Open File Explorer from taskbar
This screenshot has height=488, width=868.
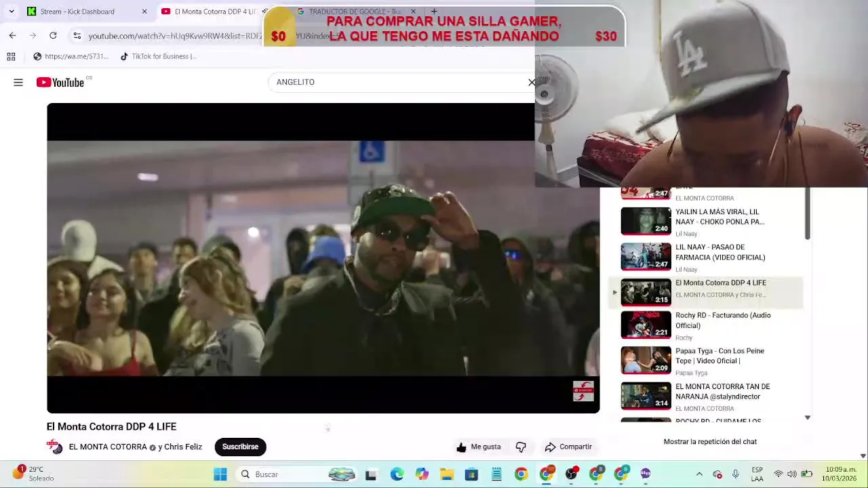pos(447,474)
